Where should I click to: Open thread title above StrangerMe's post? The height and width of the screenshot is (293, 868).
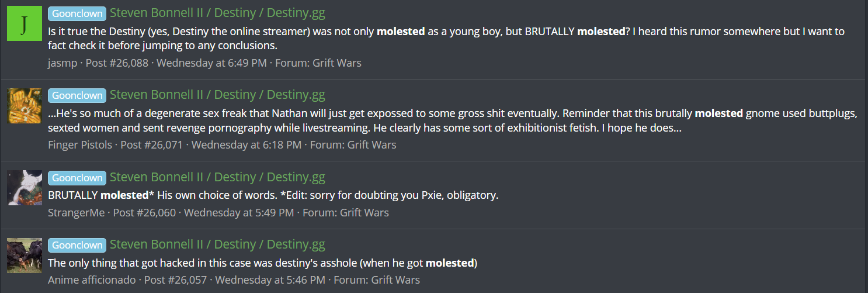tap(217, 177)
